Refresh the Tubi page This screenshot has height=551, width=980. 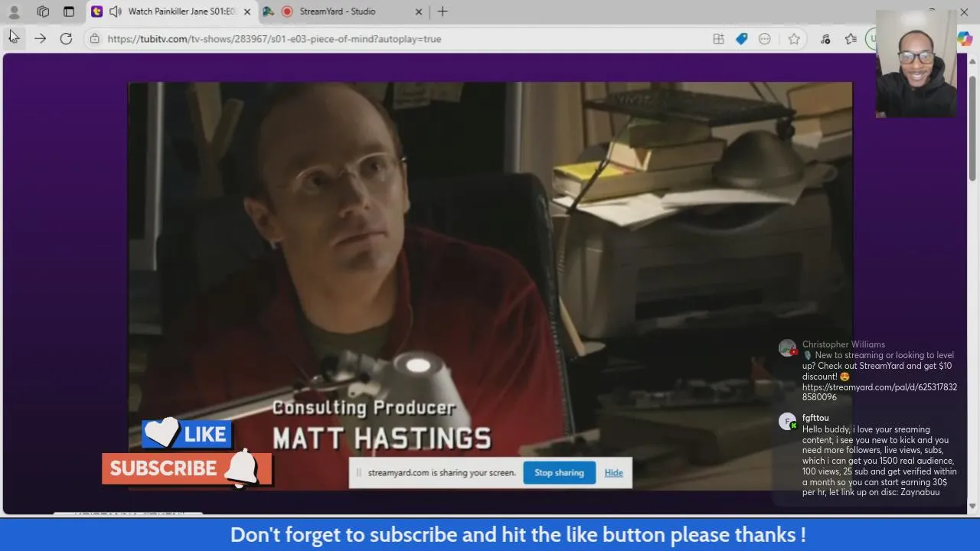[66, 38]
